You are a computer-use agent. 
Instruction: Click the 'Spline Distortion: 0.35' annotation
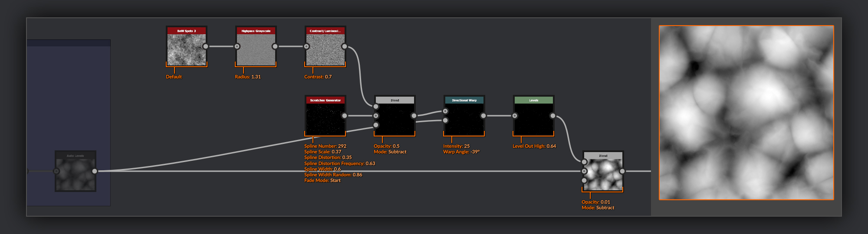(x=328, y=157)
